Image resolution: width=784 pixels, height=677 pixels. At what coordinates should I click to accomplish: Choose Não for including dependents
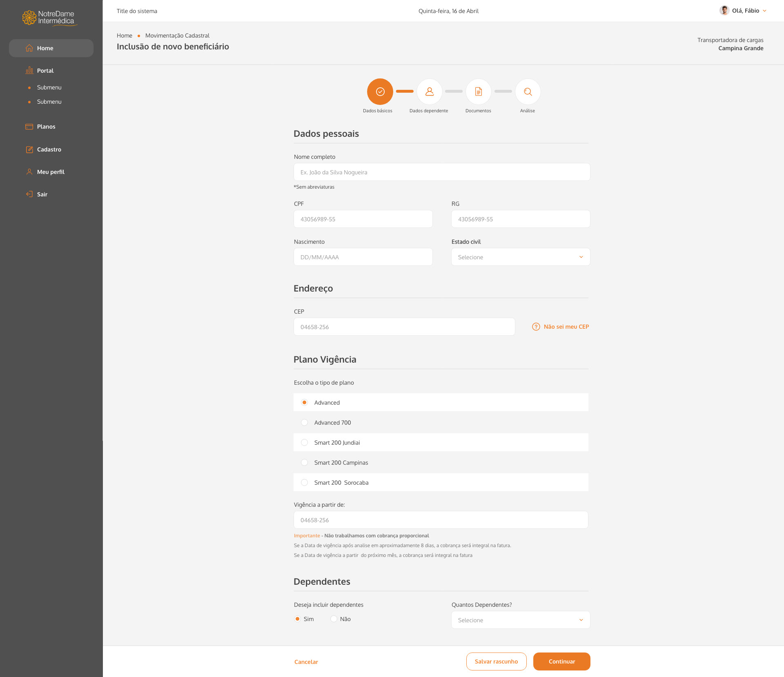[x=334, y=619]
